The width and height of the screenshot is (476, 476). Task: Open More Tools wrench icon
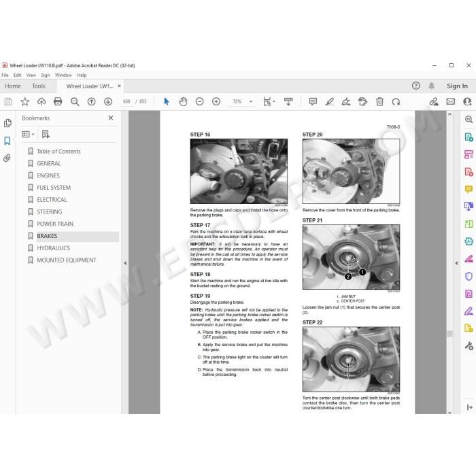[469, 346]
